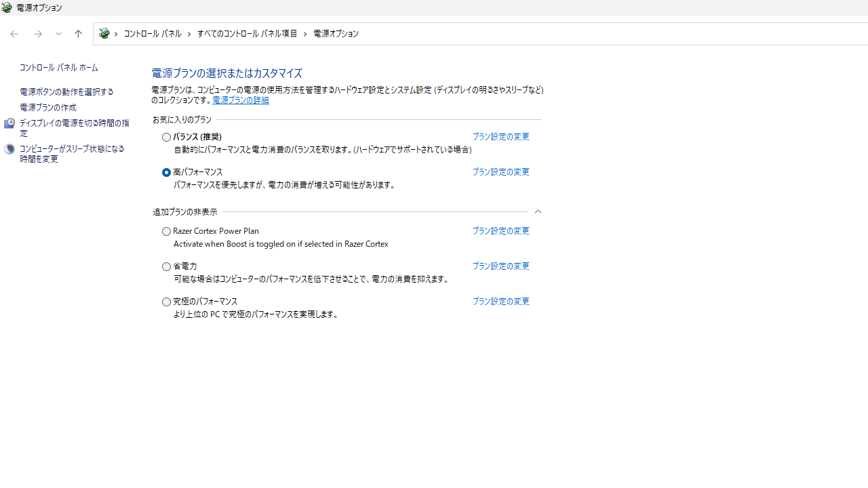Click empty area of the address bar
This screenshot has height=488, width=868.
pos(610,34)
